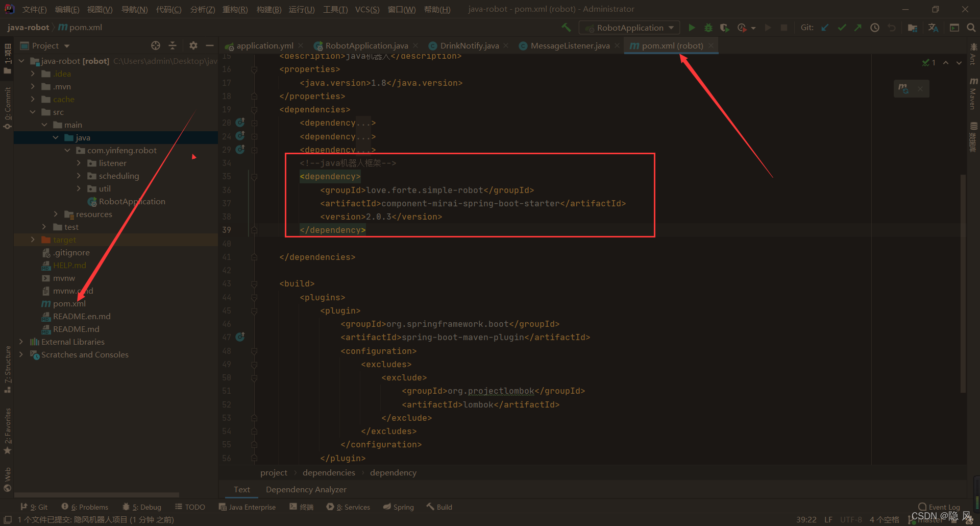The height and width of the screenshot is (526, 980).
Task: Open RobotApplication run configuration dropdown
Action: click(630, 28)
